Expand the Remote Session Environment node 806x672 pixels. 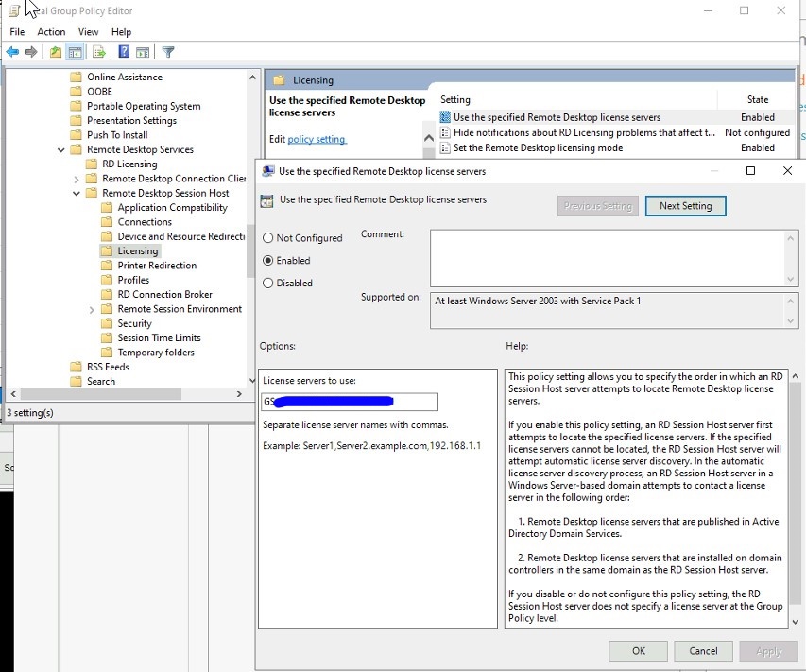pos(90,308)
